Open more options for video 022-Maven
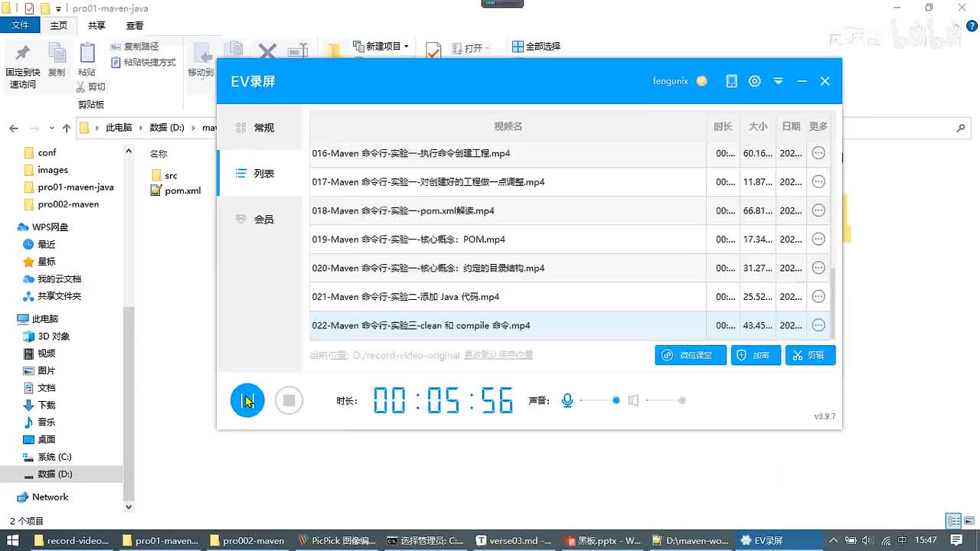 [818, 325]
